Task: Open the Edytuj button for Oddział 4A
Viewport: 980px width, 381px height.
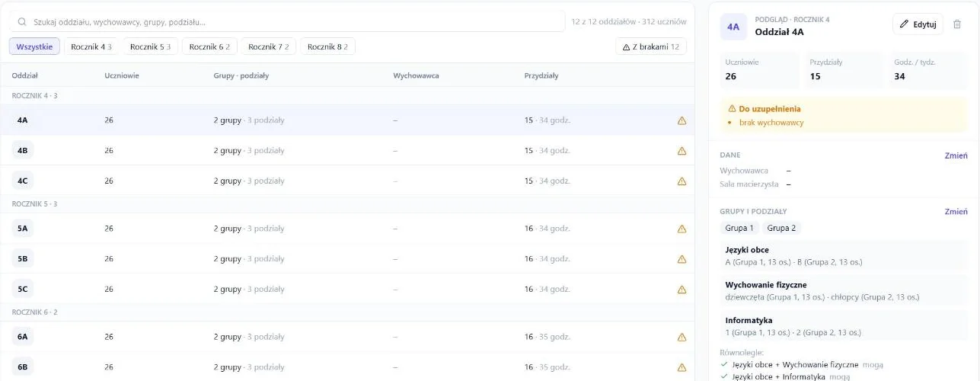Action: point(918,24)
